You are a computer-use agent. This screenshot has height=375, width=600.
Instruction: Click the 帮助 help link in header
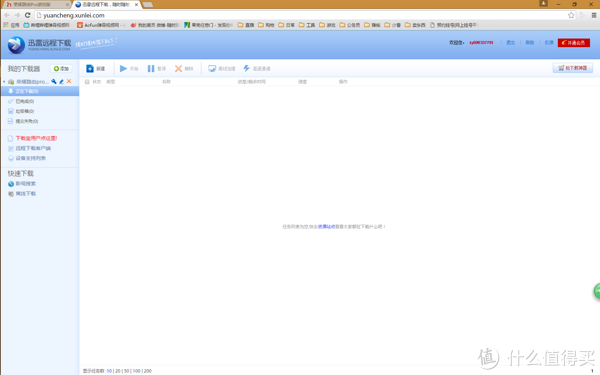click(530, 42)
